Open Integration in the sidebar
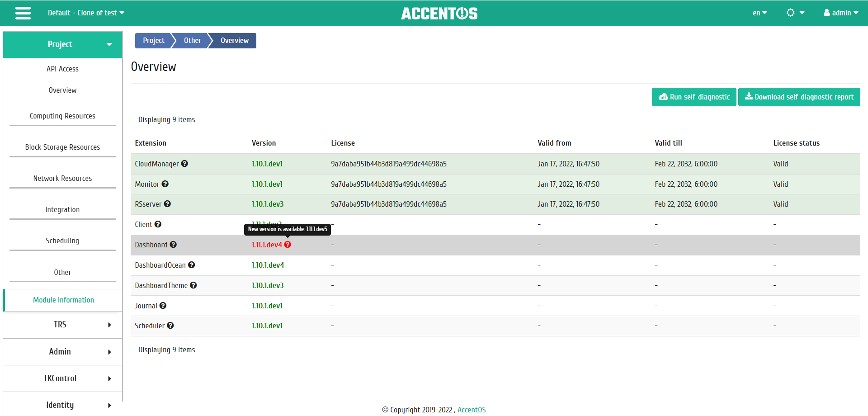 pyautogui.click(x=63, y=209)
